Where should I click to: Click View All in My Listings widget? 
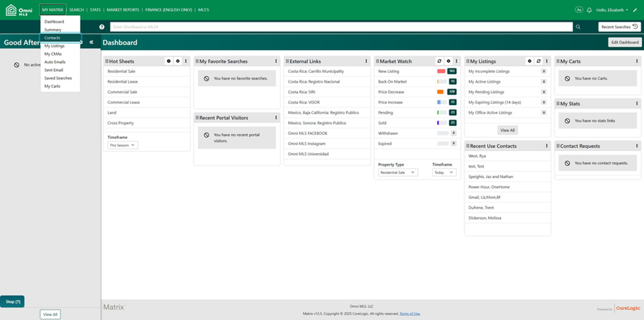click(x=507, y=130)
